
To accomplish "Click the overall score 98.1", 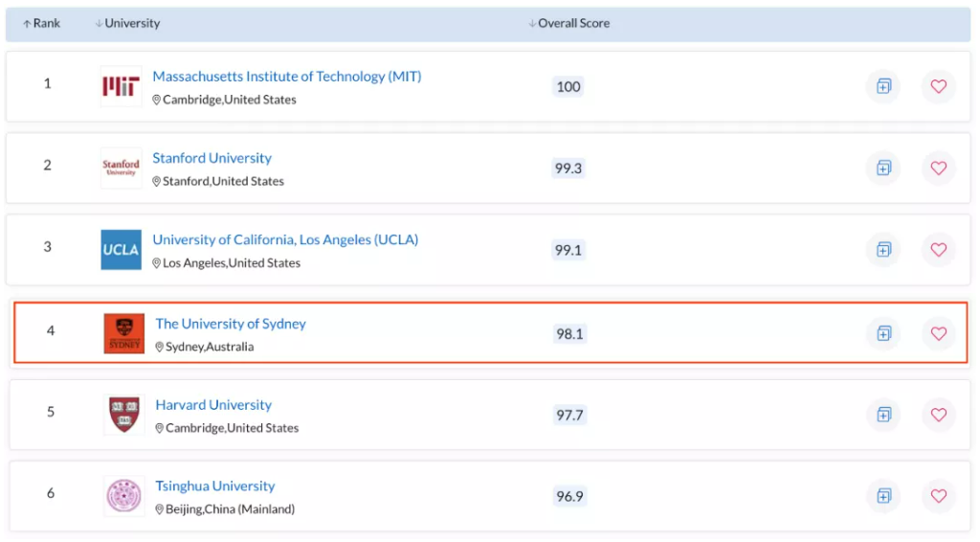I will pos(569,334).
